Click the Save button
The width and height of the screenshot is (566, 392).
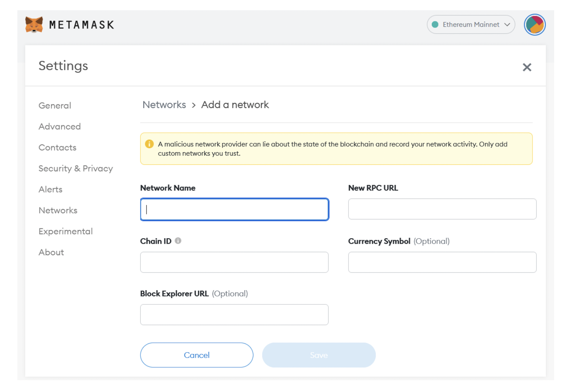(319, 355)
